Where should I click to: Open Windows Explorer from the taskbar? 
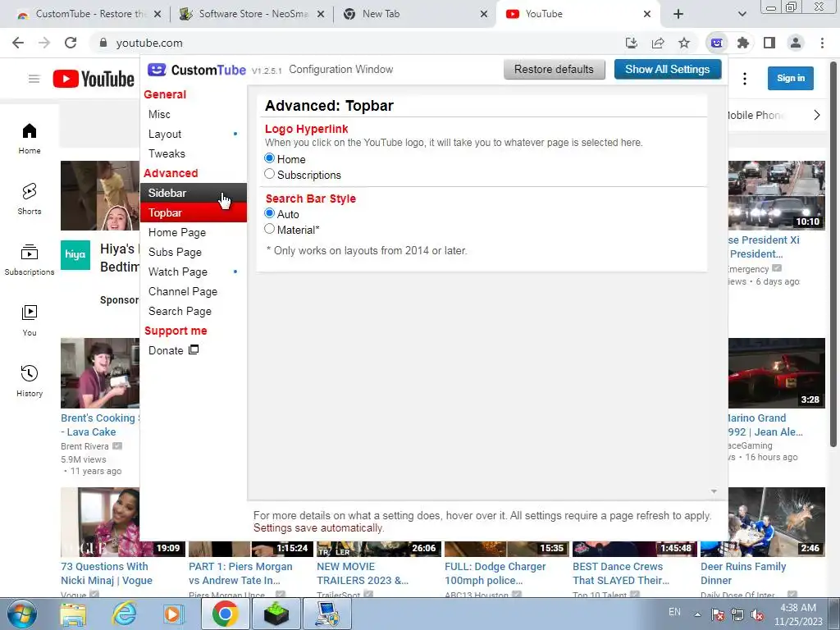pos(73,614)
